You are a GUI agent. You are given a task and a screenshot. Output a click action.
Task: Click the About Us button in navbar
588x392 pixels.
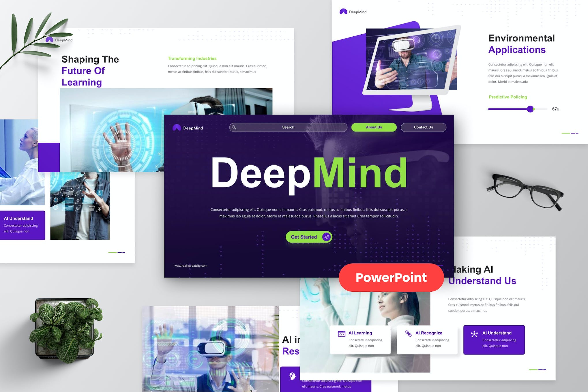click(x=374, y=127)
